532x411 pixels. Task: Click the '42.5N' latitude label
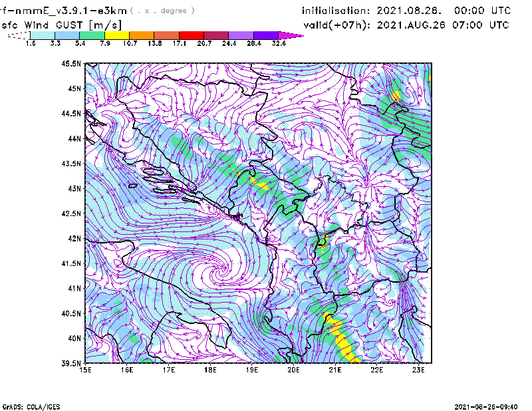pyautogui.click(x=71, y=213)
